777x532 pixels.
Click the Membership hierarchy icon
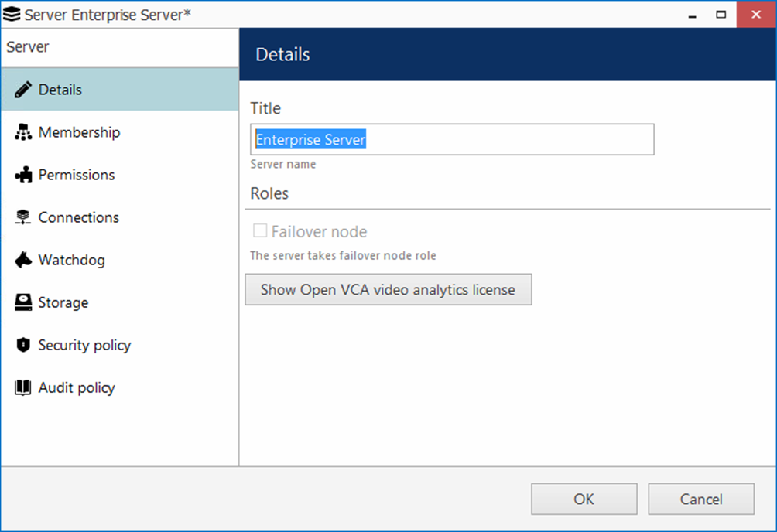pos(23,132)
